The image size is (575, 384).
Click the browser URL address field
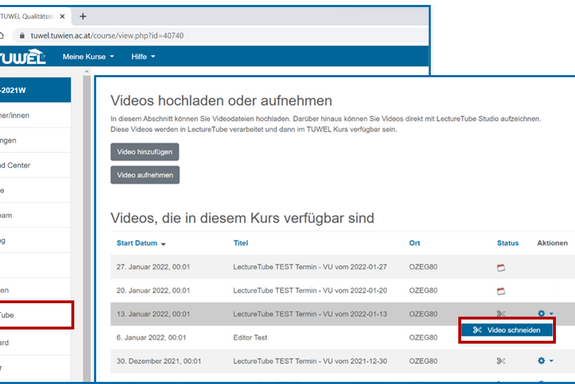pos(220,36)
